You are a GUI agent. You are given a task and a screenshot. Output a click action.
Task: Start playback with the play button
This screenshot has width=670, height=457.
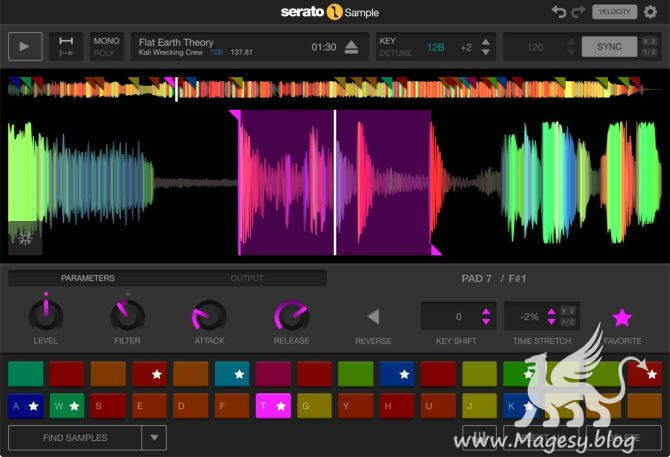coord(25,47)
